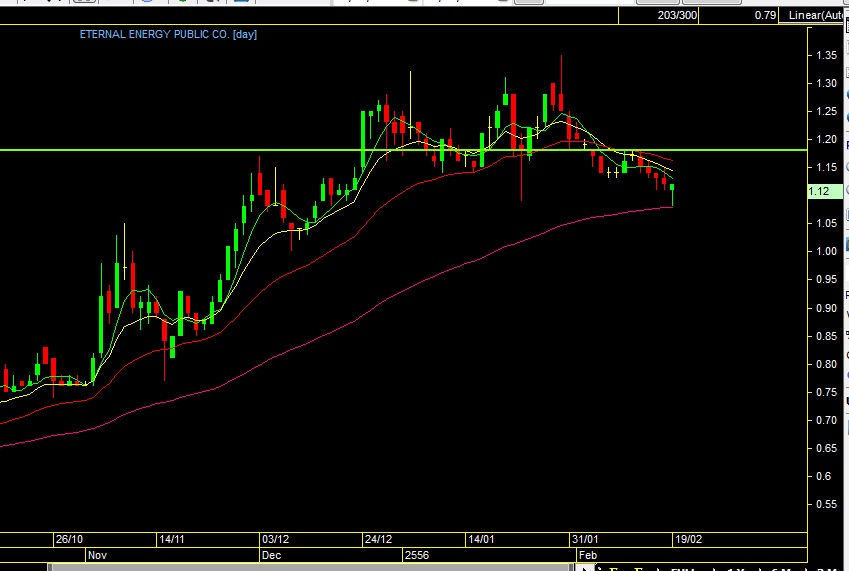Click the horizontal chart scrollbar thumb
The width and height of the screenshot is (849, 571).
pos(310,568)
